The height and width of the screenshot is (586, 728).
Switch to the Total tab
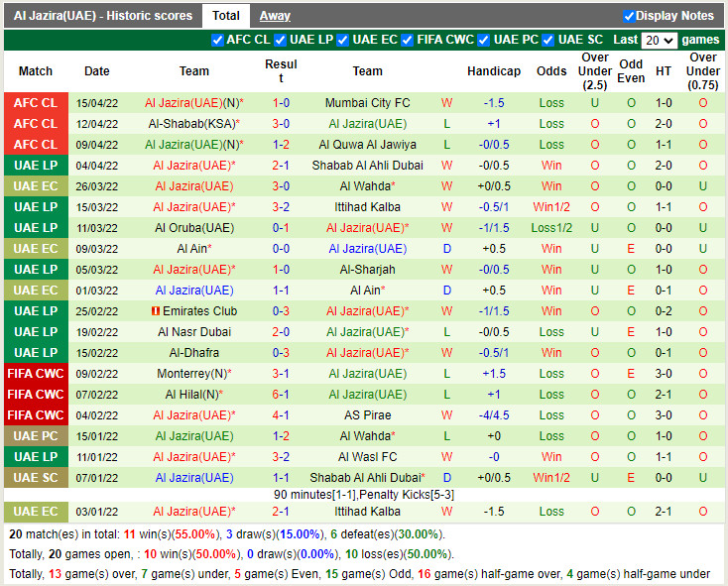(x=226, y=16)
